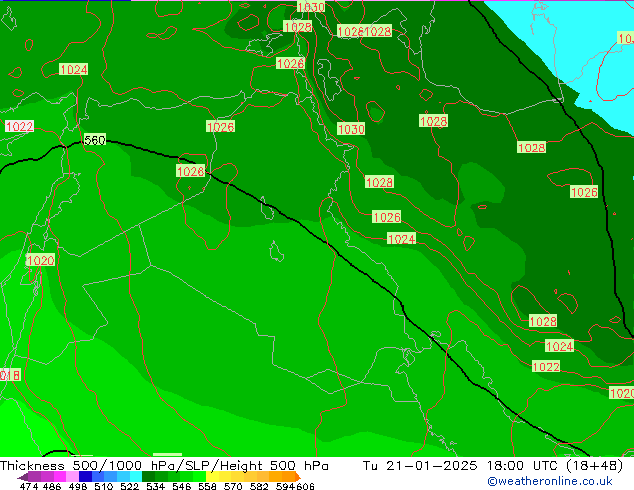Click legend value 498
The width and height of the screenshot is (634, 490).
(78, 486)
